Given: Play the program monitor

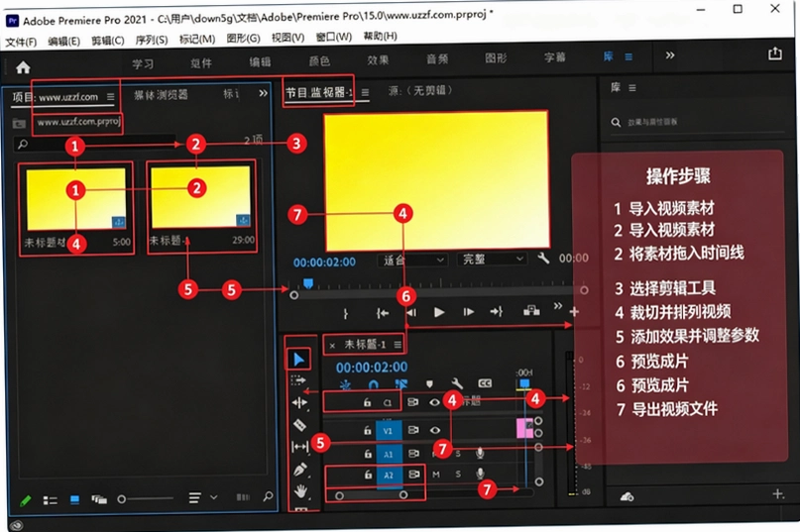Looking at the screenshot, I should point(439,312).
